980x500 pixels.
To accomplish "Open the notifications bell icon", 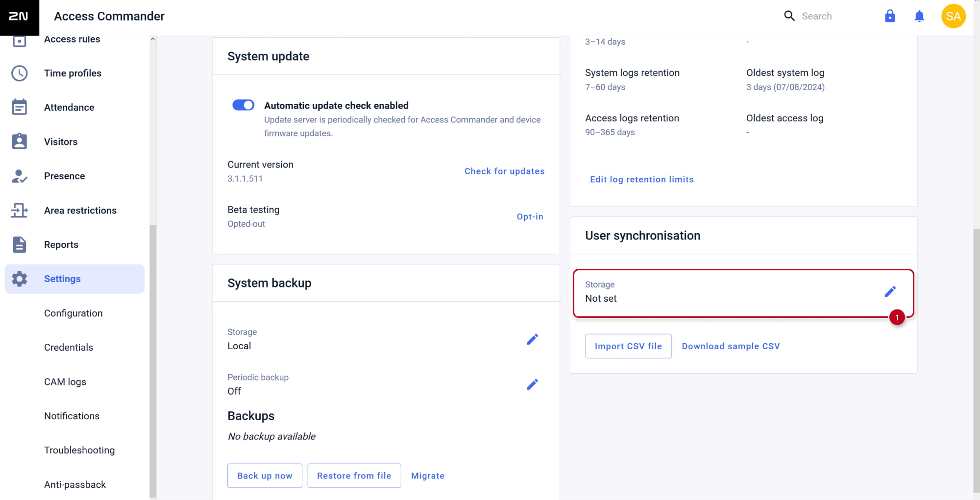I will pyautogui.click(x=919, y=16).
